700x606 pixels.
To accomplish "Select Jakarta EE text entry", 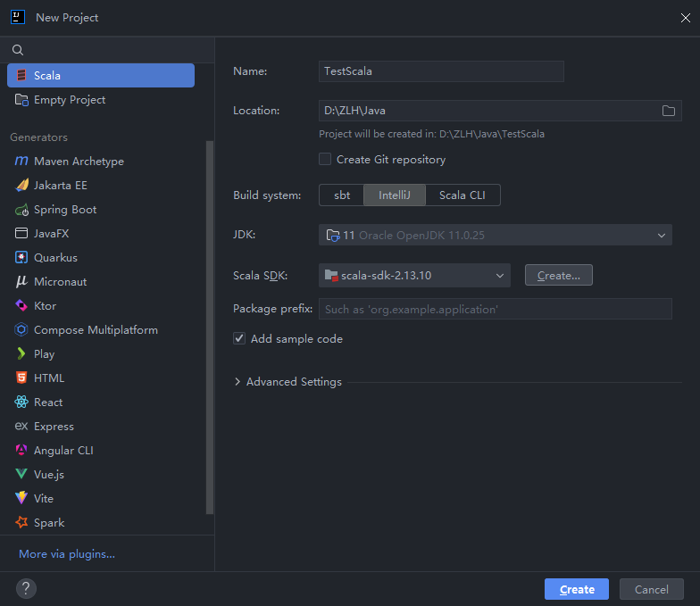I will [61, 186].
